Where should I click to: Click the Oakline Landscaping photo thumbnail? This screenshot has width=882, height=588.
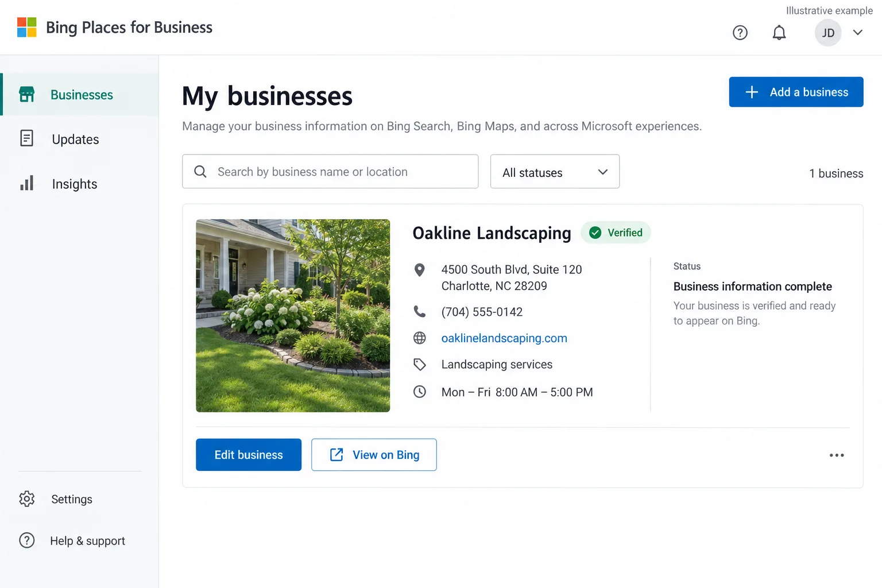click(x=293, y=315)
